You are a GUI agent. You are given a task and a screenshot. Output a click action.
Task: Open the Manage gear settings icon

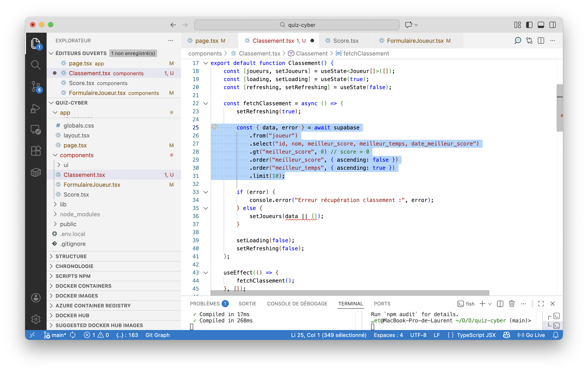point(36,319)
